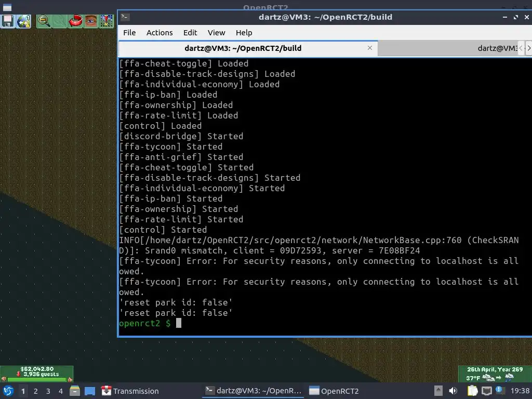Screen dimensions: 532x399
Task: Click the OpenRCT2 save disk icon
Action: tap(7, 21)
